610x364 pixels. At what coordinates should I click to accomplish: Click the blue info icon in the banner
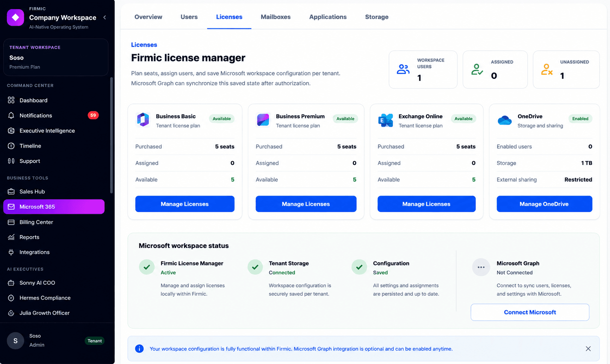[x=139, y=349]
